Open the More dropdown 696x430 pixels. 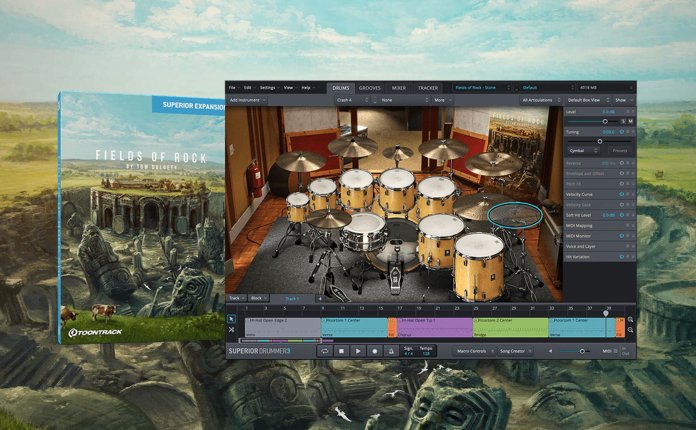click(443, 100)
